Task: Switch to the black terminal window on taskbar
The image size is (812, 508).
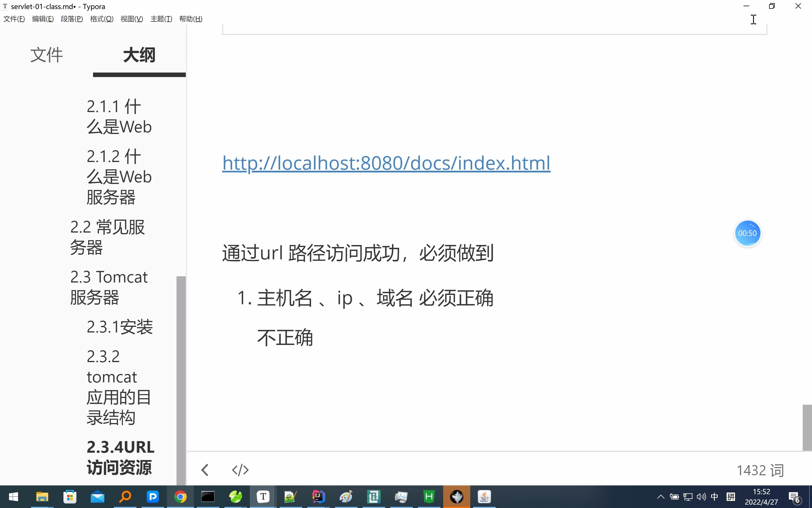Action: pos(208,497)
